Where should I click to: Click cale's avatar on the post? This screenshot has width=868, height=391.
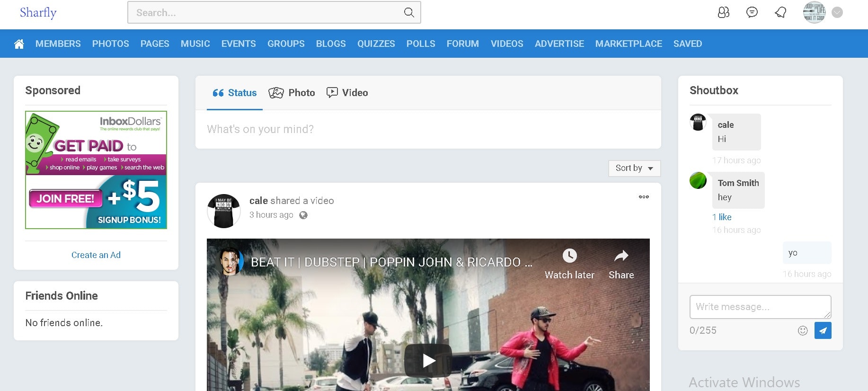click(224, 211)
